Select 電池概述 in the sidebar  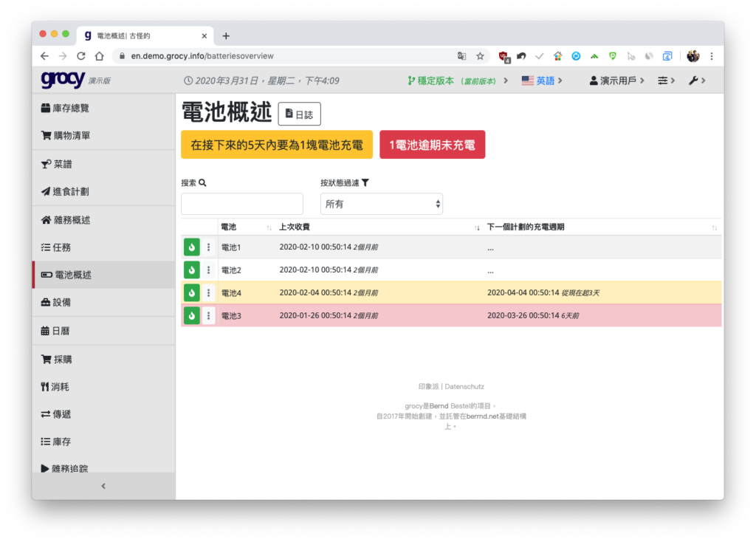pyautogui.click(x=103, y=275)
